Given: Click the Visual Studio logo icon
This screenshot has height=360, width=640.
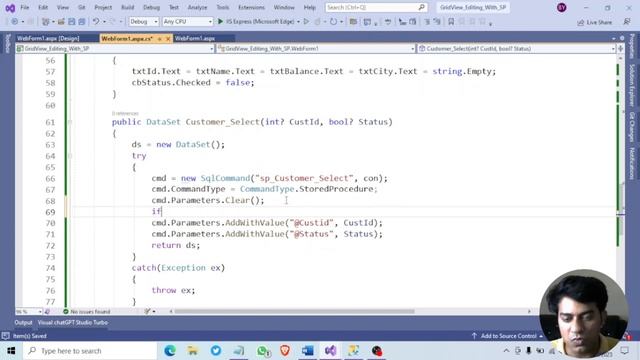Looking at the screenshot, I should pos(10,8).
